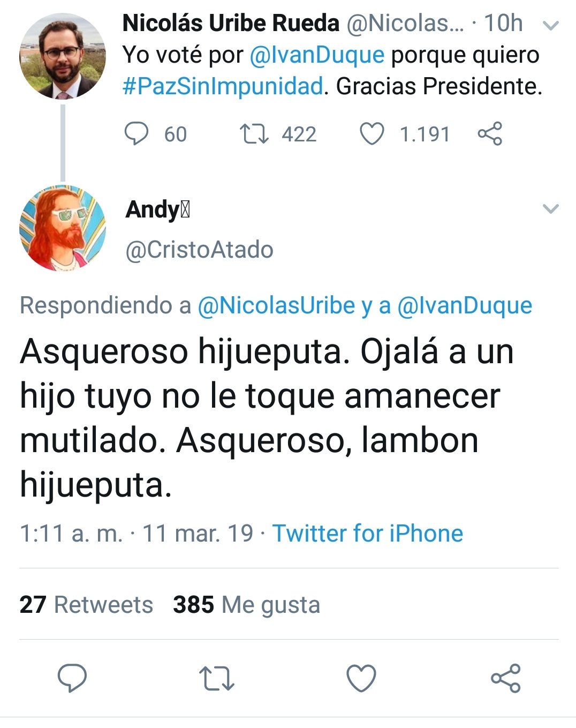Screen dimensions: 576x728
Task: Open options chevron on Nicolás Uribe's tweet
Action: pos(551,25)
